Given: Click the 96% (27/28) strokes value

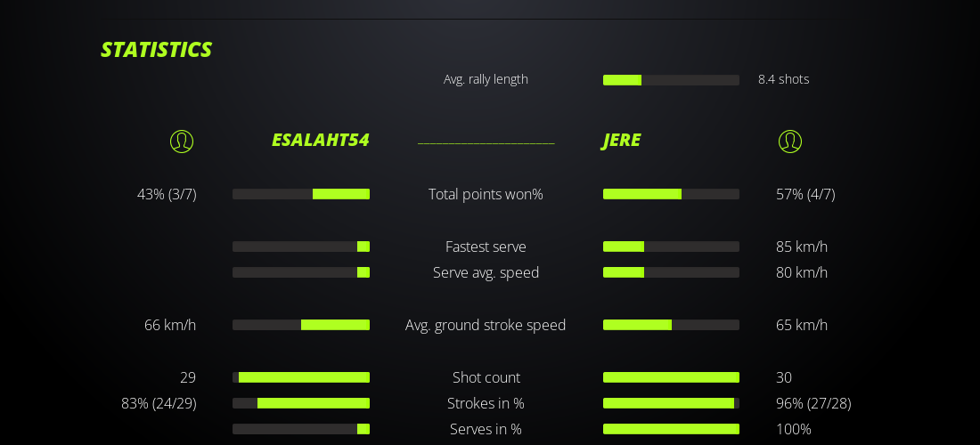Looking at the screenshot, I should pos(813,403).
